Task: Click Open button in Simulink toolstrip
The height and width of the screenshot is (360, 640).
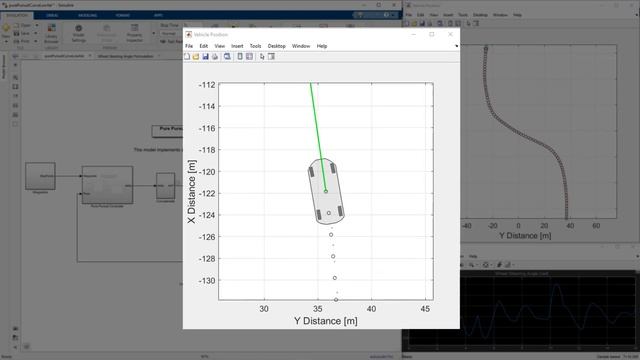Action: pyautogui.click(x=22, y=25)
